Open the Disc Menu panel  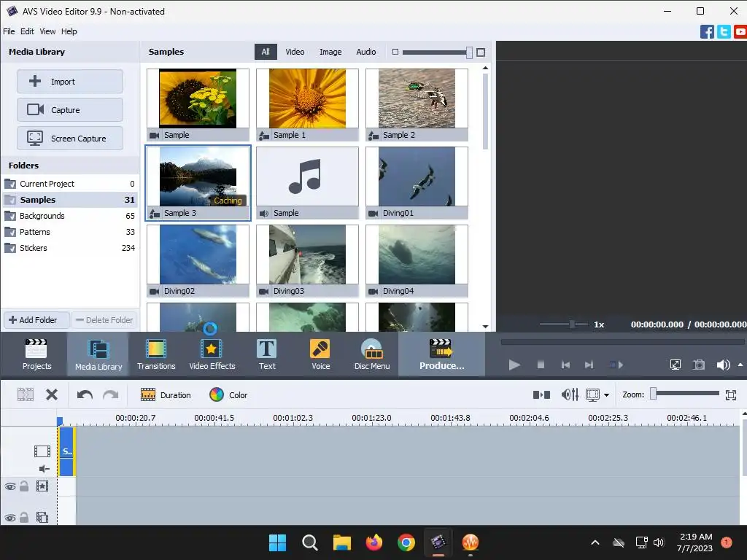(x=371, y=354)
